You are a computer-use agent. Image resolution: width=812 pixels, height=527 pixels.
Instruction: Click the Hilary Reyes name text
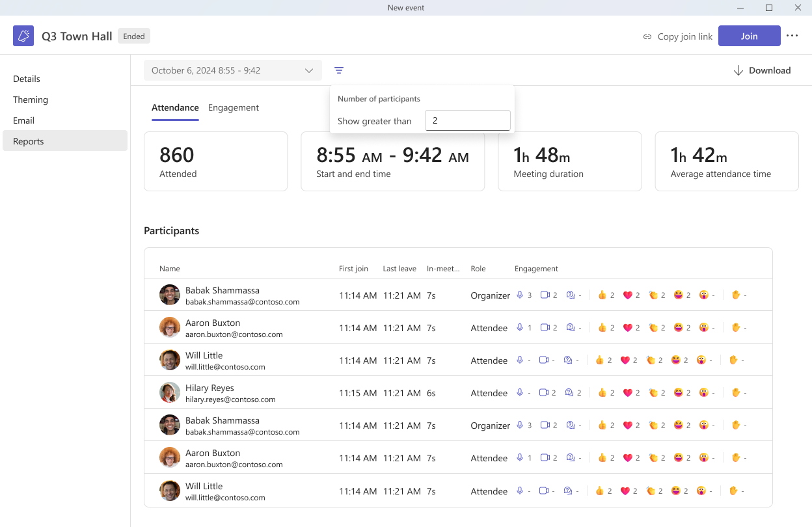click(x=210, y=388)
